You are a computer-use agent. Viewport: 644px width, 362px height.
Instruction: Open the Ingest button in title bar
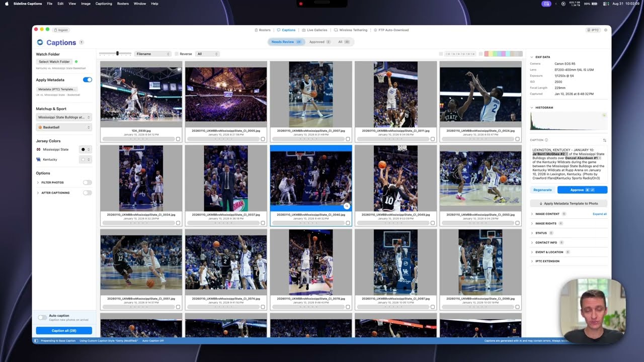[61, 30]
